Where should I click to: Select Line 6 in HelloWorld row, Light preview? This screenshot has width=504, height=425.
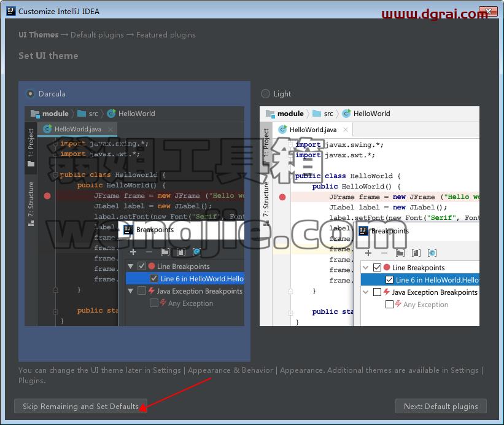pos(420,279)
